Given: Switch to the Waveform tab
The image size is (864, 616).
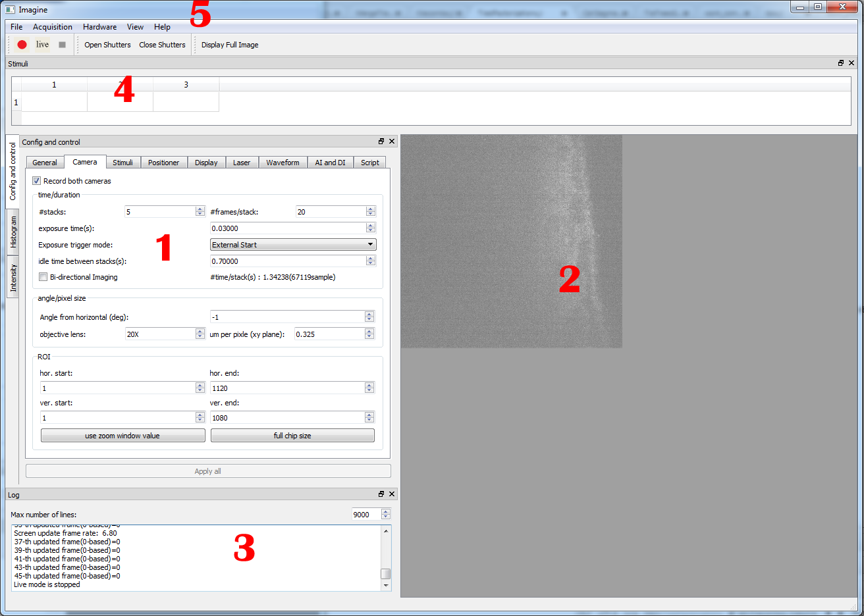Looking at the screenshot, I should click(x=283, y=163).
